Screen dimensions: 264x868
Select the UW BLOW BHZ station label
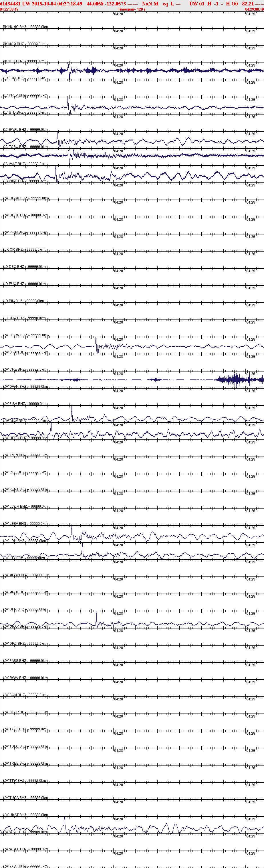[x=26, y=335]
